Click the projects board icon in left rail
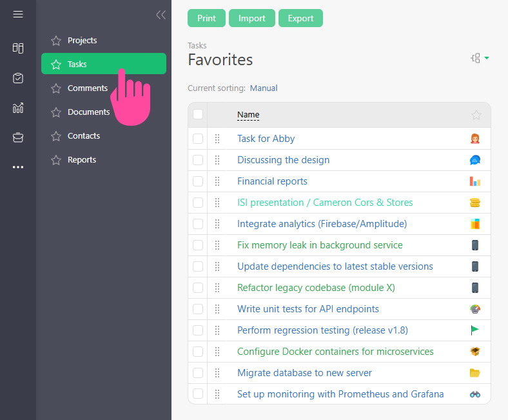 click(18, 48)
